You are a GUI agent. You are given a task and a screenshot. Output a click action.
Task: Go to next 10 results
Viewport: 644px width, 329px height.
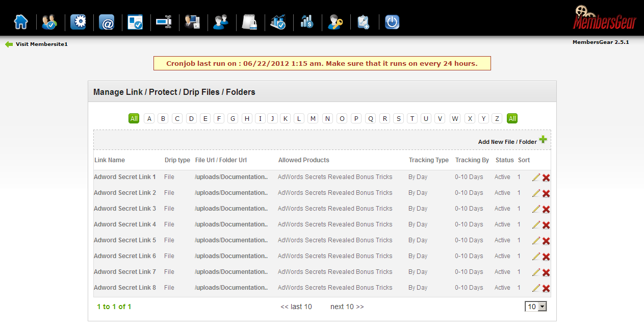click(x=347, y=307)
